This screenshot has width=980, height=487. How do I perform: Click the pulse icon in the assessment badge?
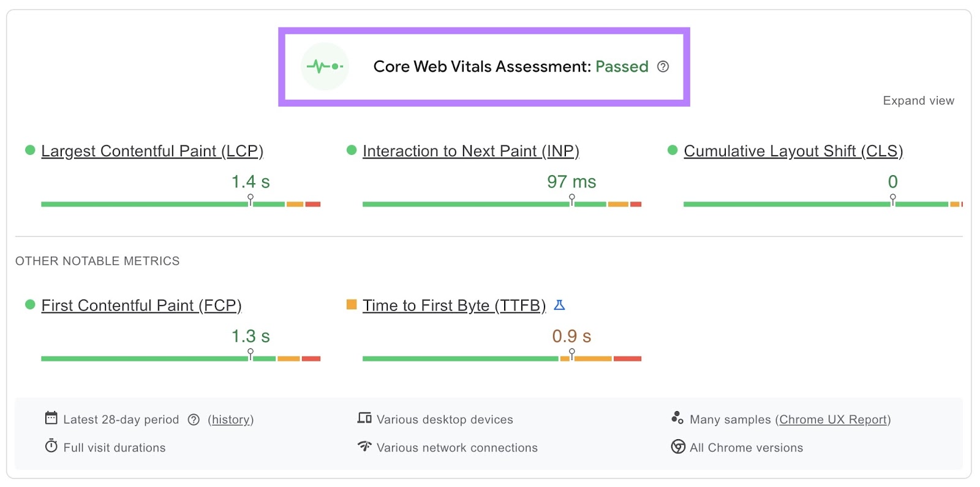pyautogui.click(x=325, y=66)
